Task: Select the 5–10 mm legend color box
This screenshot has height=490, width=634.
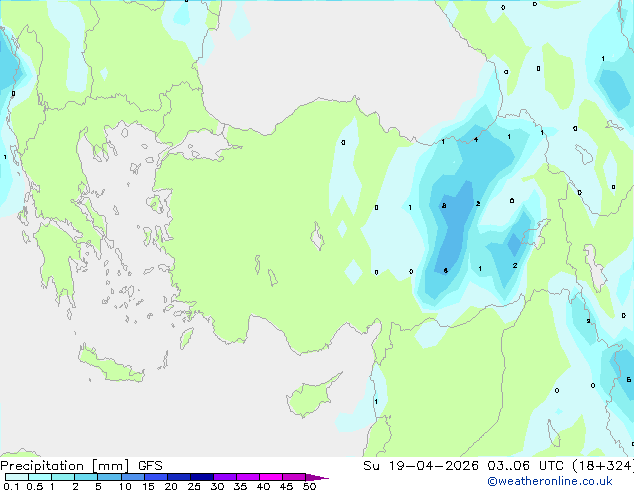Action: tap(110, 477)
